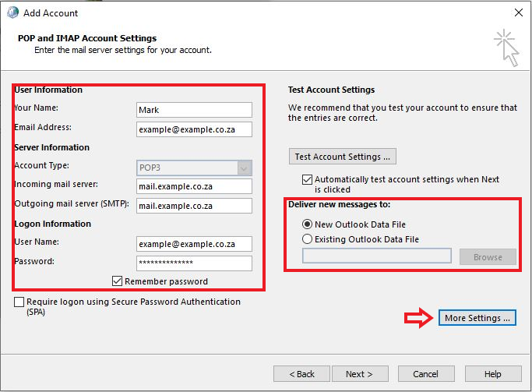Click the Outgoing mail server SMTP field
This screenshot has width=532, height=392.
194,206
